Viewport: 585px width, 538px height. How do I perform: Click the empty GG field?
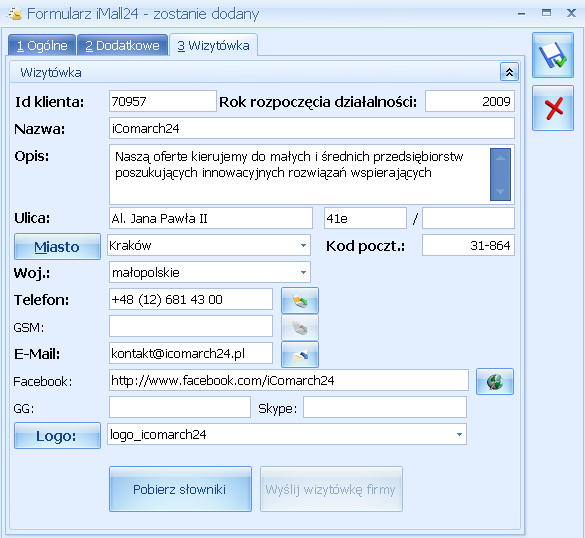(180, 407)
